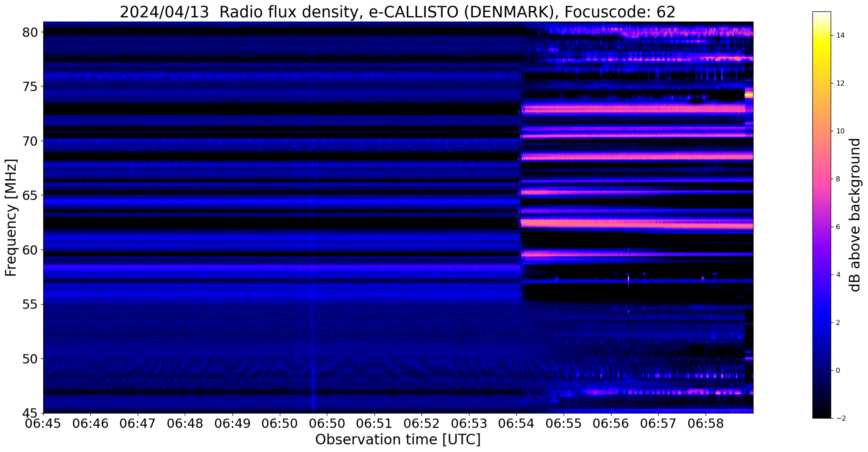Screen dimensions: 868x452
Task: Click the 70 MHz frequency tick label
Action: pos(31,141)
